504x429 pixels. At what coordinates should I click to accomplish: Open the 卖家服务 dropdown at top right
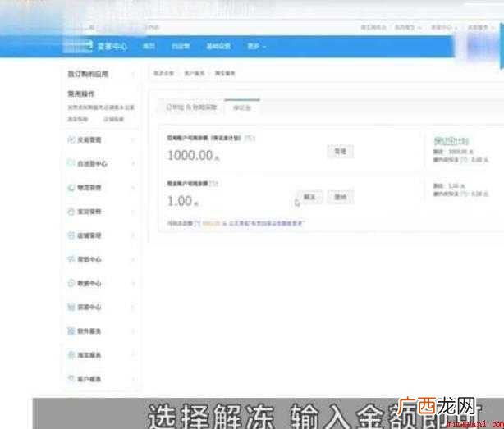point(480,28)
